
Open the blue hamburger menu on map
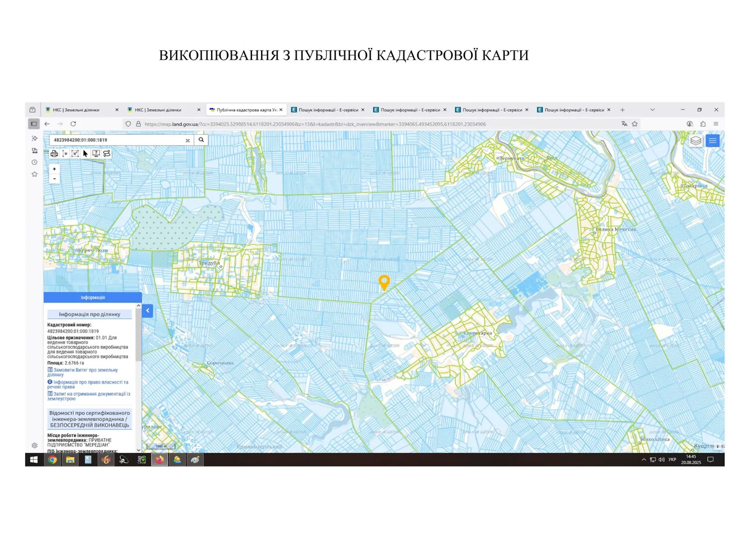tap(712, 140)
